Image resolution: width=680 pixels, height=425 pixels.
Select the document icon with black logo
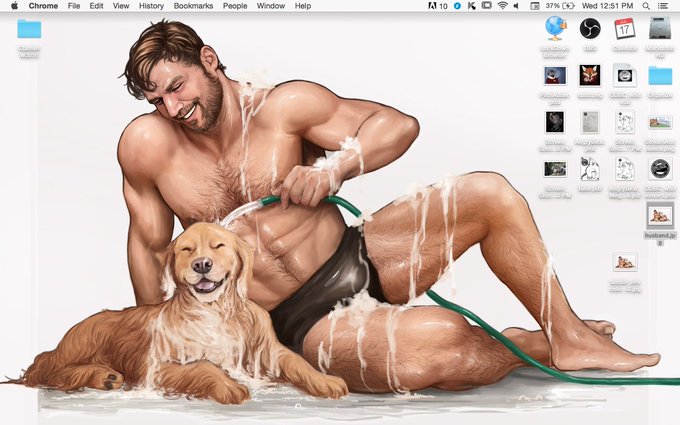coord(624,75)
